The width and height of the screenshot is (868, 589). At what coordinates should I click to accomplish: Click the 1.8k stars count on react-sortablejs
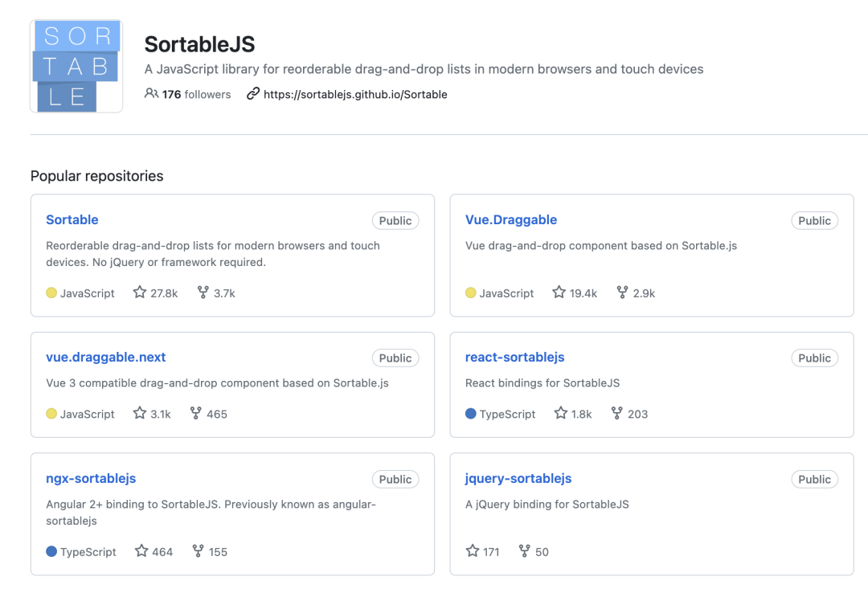coord(581,414)
